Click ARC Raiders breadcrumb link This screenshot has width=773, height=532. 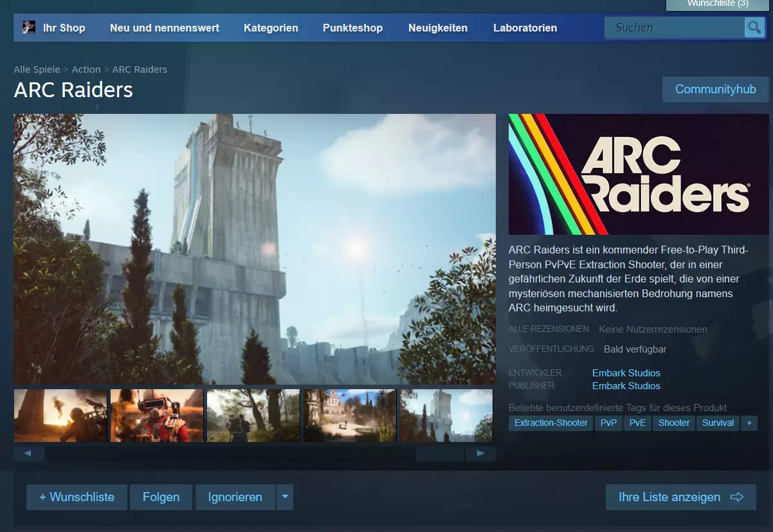click(140, 69)
